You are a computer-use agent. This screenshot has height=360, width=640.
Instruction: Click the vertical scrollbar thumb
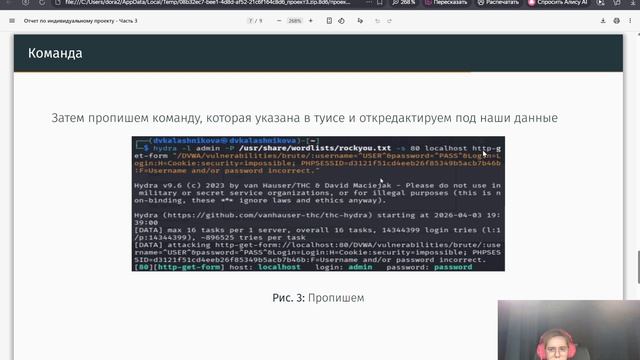tap(638, 267)
